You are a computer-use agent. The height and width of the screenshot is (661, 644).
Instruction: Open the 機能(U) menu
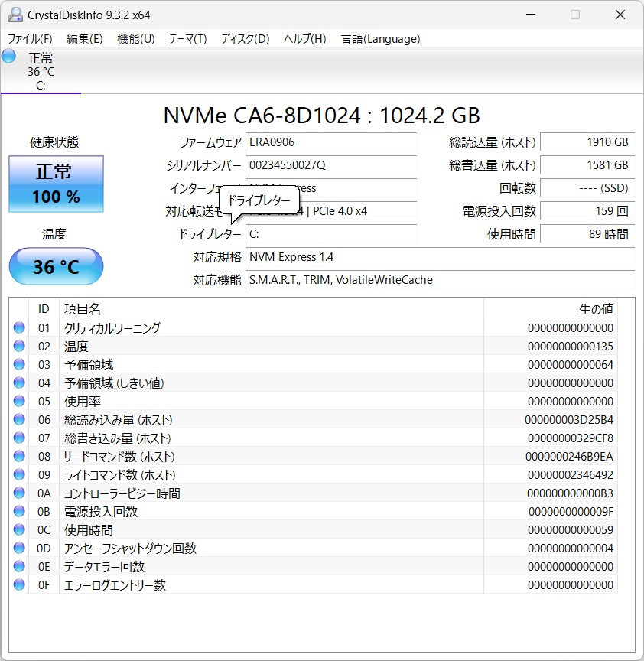(135, 39)
